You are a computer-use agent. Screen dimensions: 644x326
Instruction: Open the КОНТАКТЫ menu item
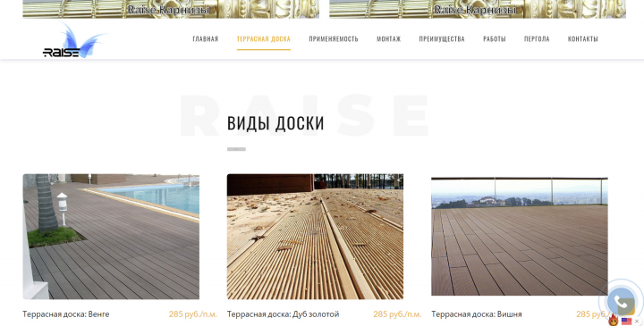(583, 39)
